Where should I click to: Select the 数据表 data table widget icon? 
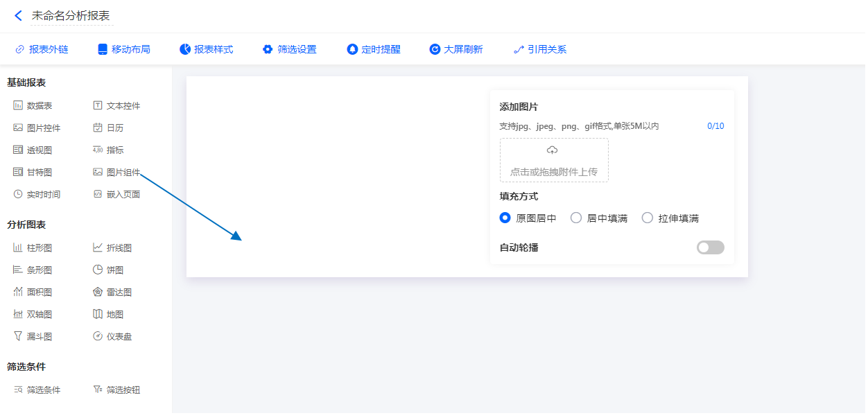coord(18,105)
